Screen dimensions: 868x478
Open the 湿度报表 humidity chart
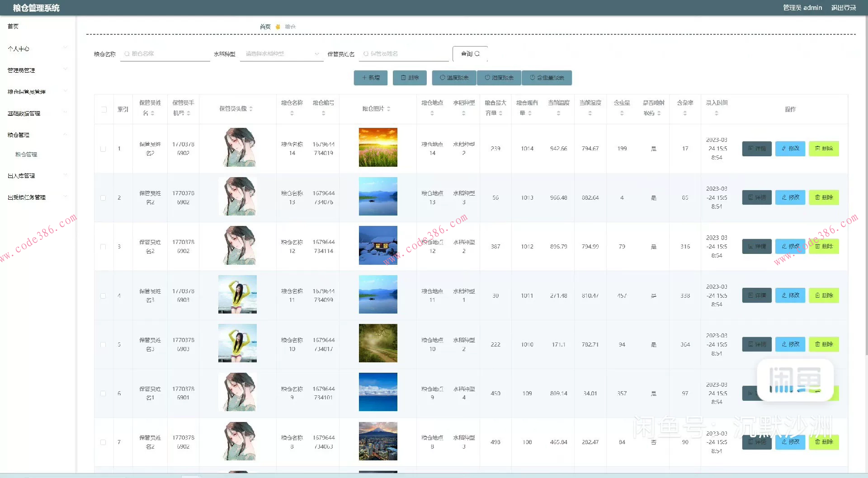click(499, 78)
